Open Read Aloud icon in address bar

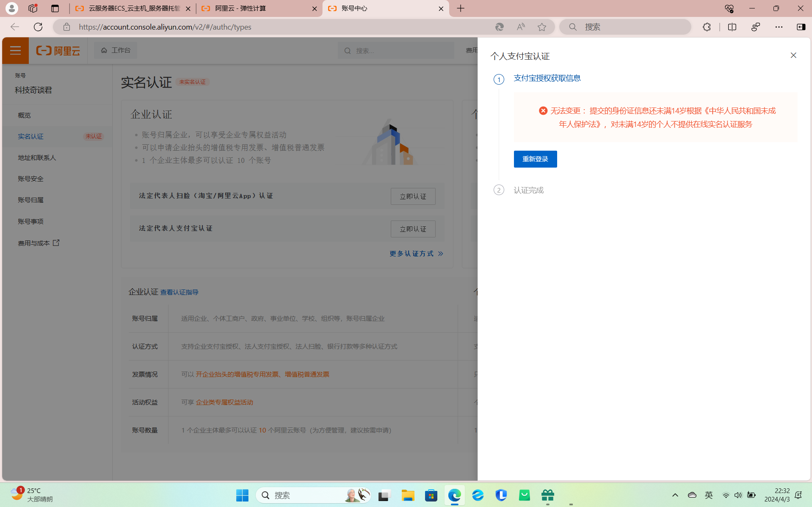521,27
